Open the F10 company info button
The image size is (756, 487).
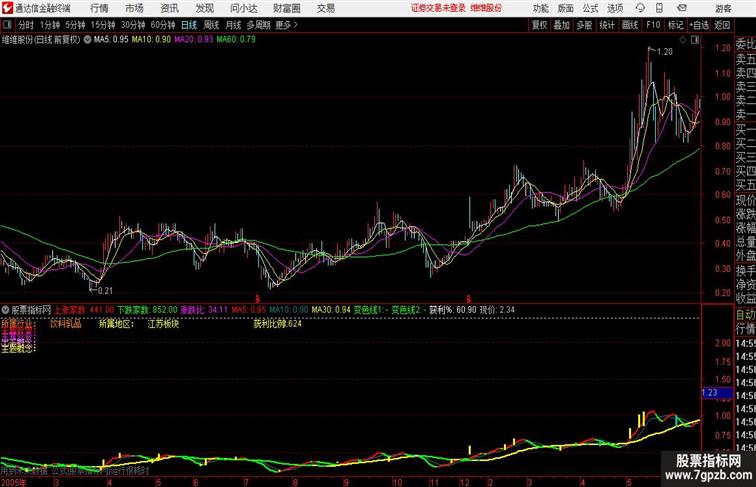[653, 25]
